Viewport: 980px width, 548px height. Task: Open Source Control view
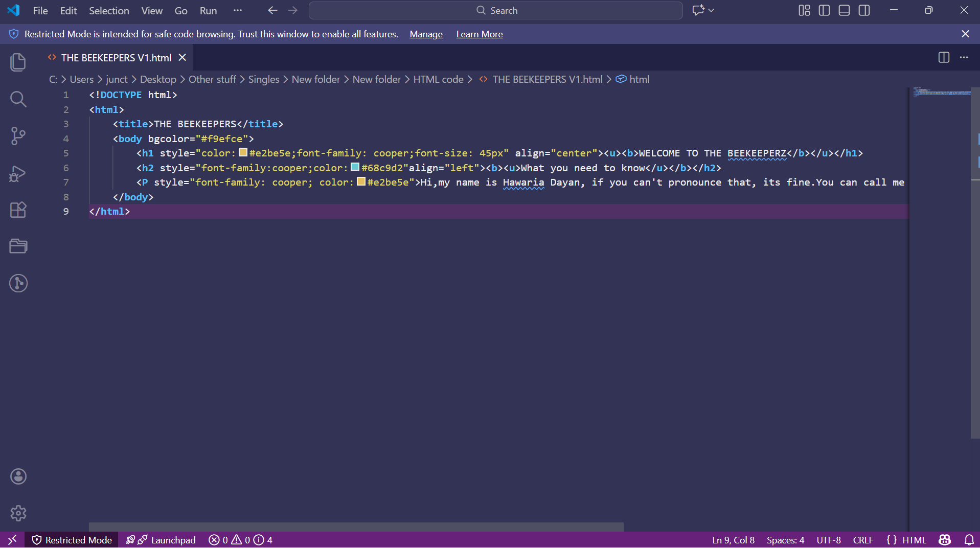click(18, 136)
